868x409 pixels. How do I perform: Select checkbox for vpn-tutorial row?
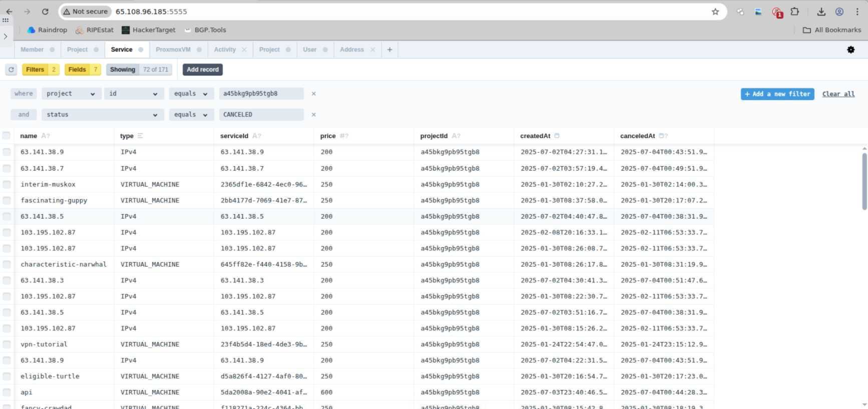click(x=7, y=344)
